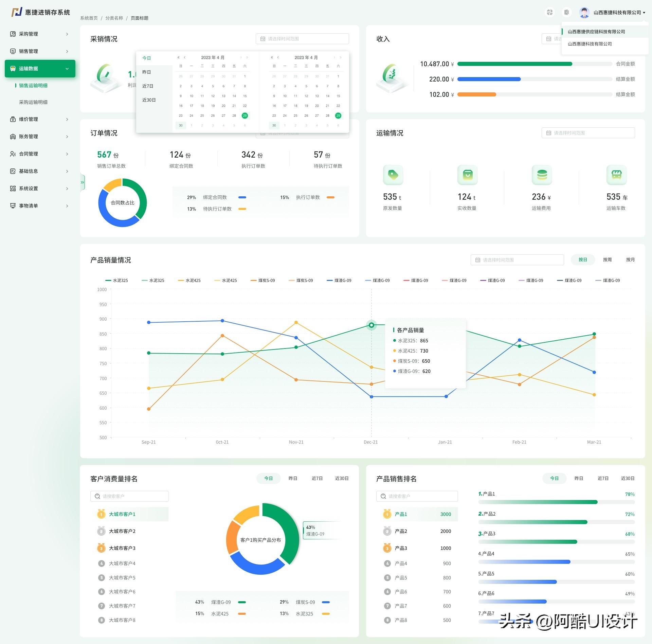The image size is (652, 644).
Task: Click the 运输费用 coins icon
Action: 542,175
